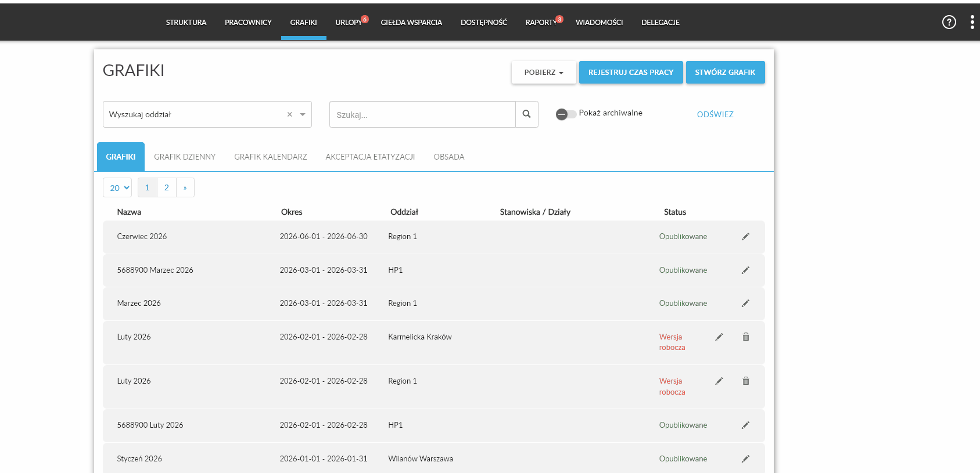
Task: Open the OBSADA tab
Action: [449, 157]
